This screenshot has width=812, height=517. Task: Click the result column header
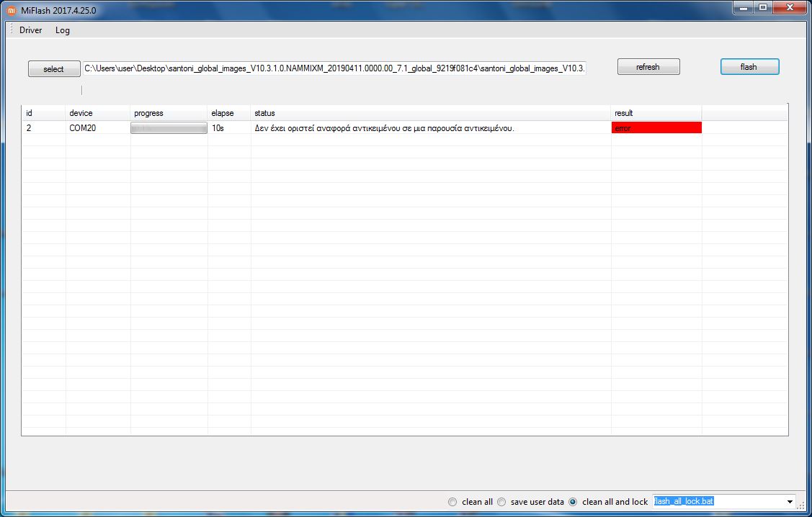[656, 113]
